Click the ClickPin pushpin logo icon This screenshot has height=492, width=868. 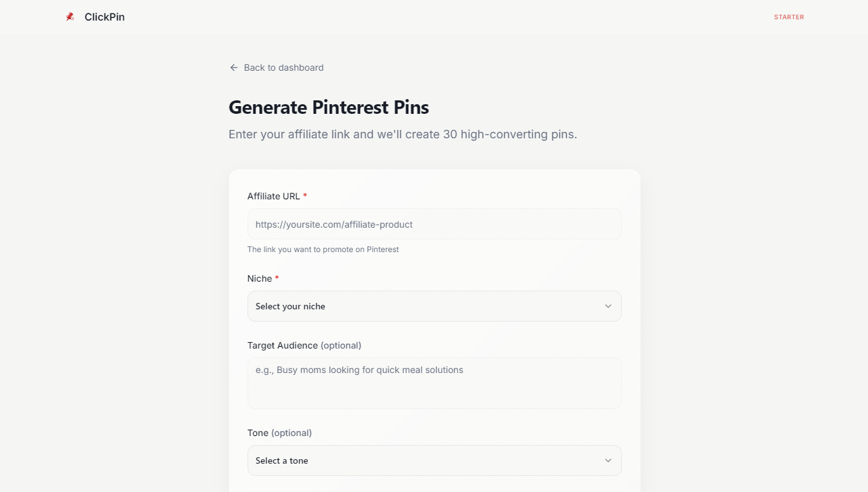tap(70, 17)
